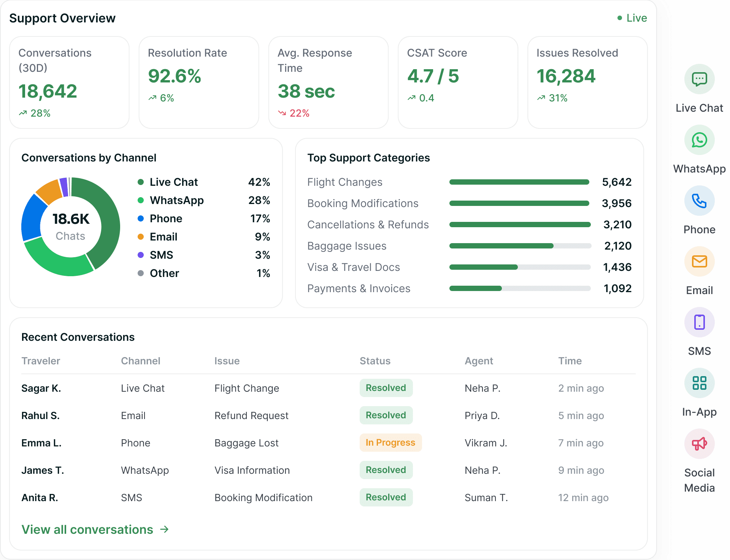Click the Visa Information issue cell

click(x=252, y=470)
